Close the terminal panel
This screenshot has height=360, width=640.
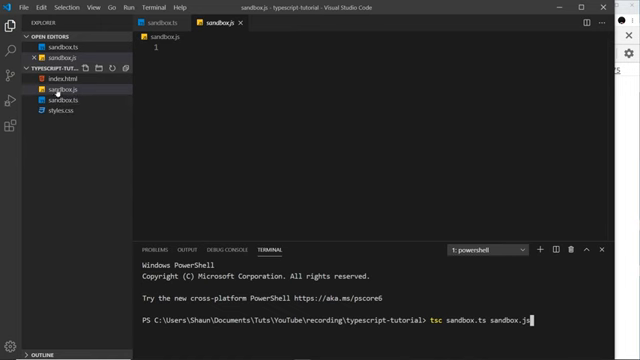602,249
